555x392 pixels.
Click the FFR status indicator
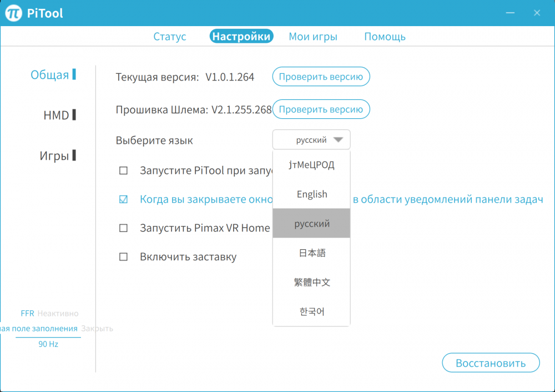27,313
